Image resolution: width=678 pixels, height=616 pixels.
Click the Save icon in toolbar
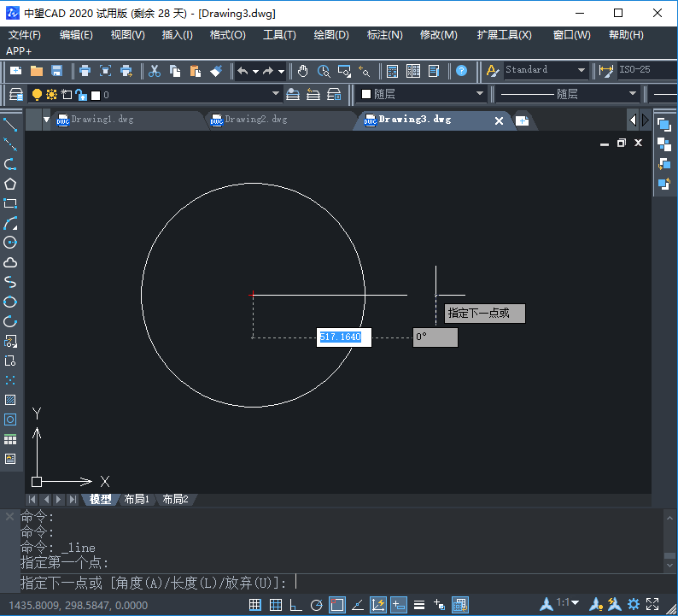click(56, 71)
